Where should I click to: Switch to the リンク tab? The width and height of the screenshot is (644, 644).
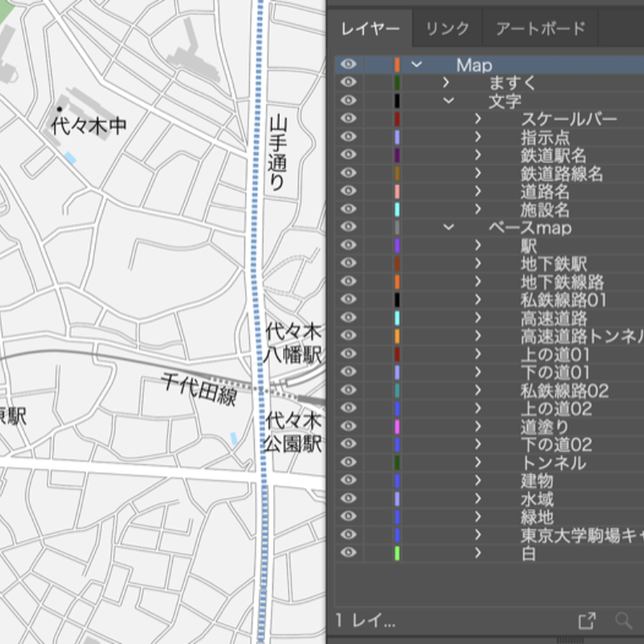tap(447, 29)
